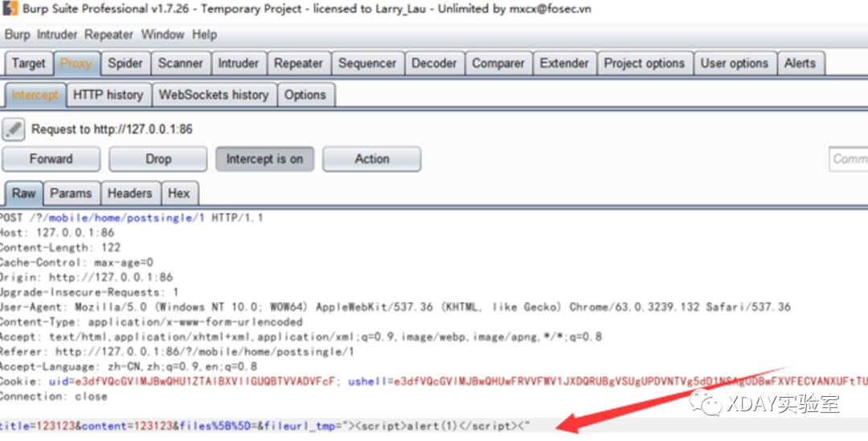Viewport: 868px width, 441px height.
Task: Open the Repeater menu in menu bar
Action: [108, 35]
